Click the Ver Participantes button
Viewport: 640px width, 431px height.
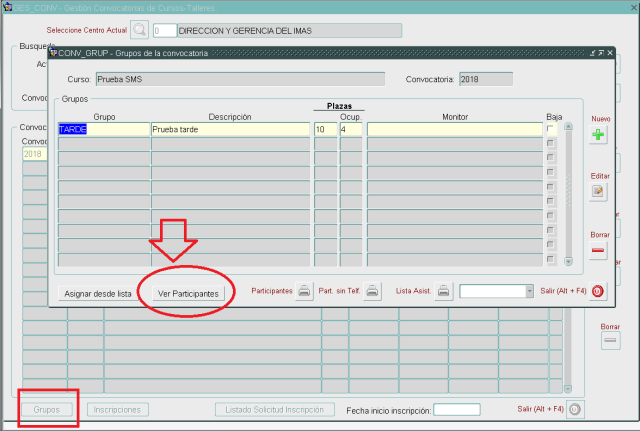click(189, 294)
